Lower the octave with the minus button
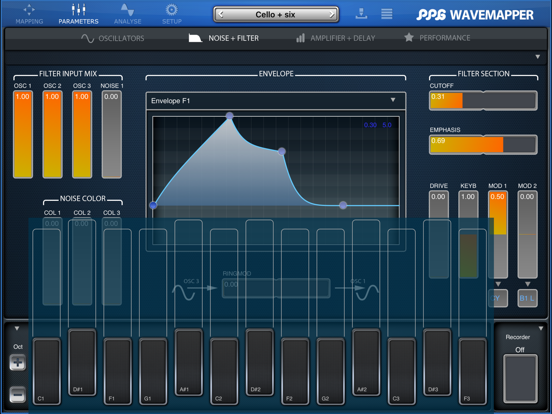Screen dimensions: 552x414 tap(18, 395)
